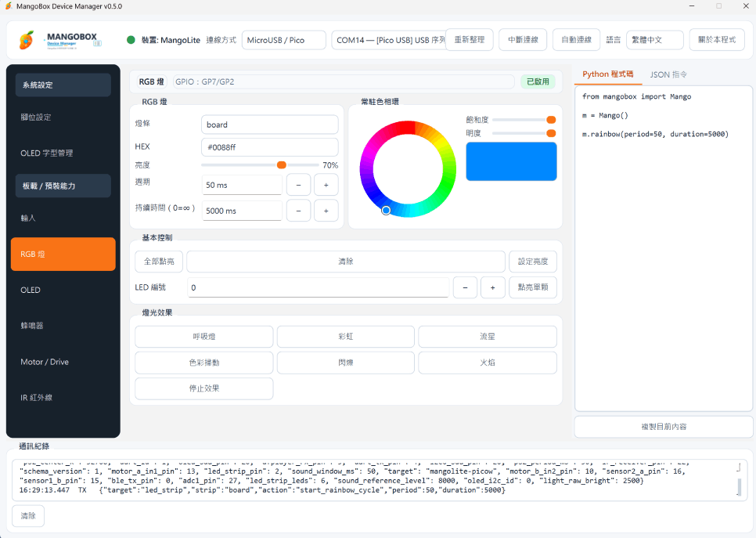The height and width of the screenshot is (538, 756).
Task: Switch to the Python 程式碼 tab
Action: [x=607, y=74]
